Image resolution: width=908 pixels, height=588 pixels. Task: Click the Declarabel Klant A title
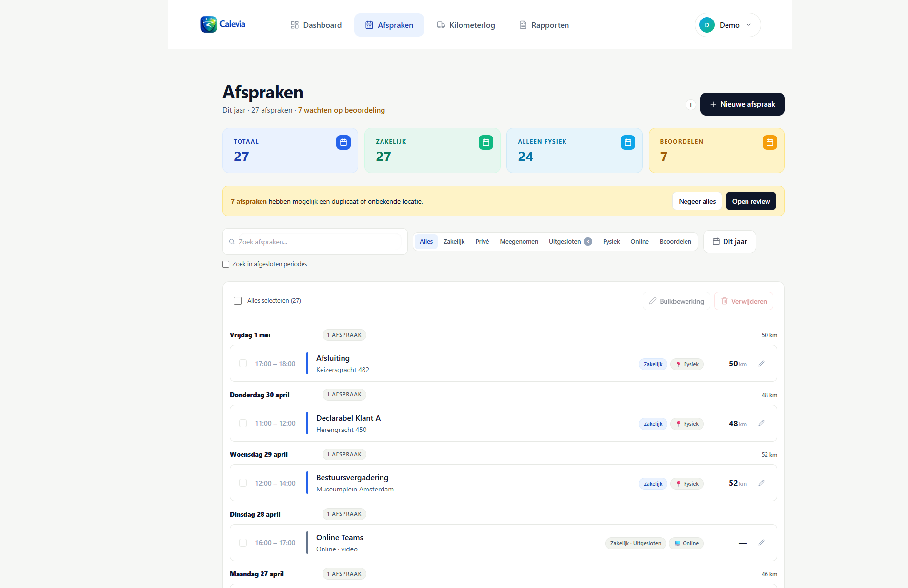(348, 418)
